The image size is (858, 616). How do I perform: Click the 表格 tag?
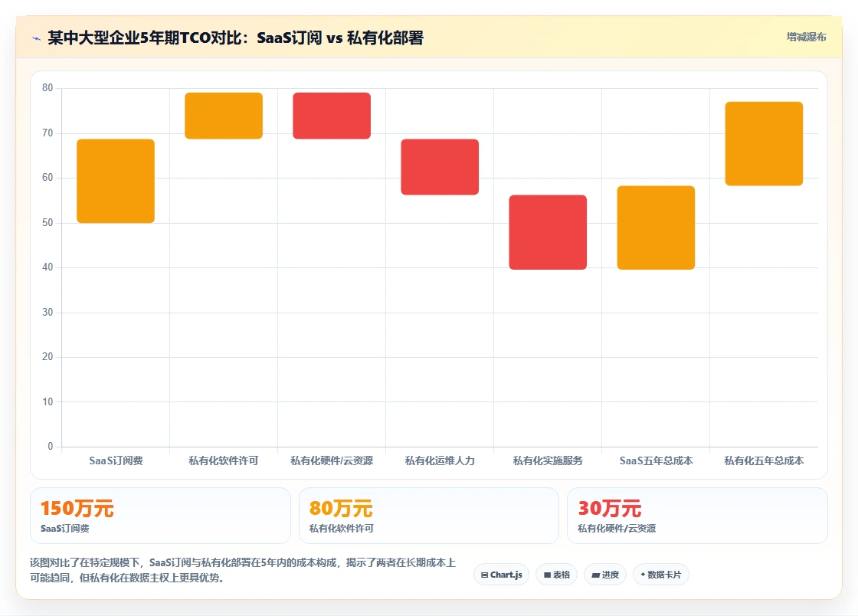point(556,575)
